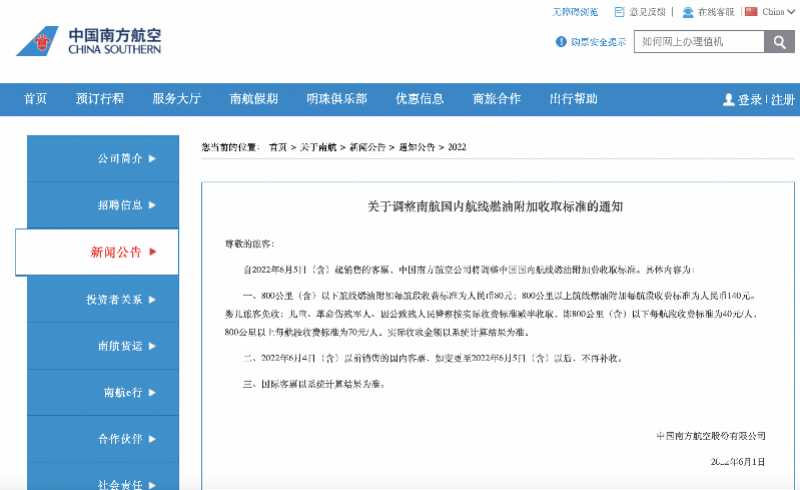Expand the 合作伙伴 sidebar arrow
Viewport: 800px width, 490px height.
tap(152, 439)
